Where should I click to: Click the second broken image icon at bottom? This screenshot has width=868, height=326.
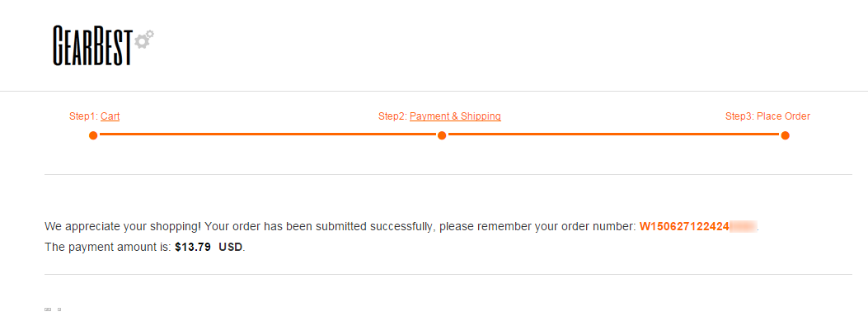coord(49,309)
